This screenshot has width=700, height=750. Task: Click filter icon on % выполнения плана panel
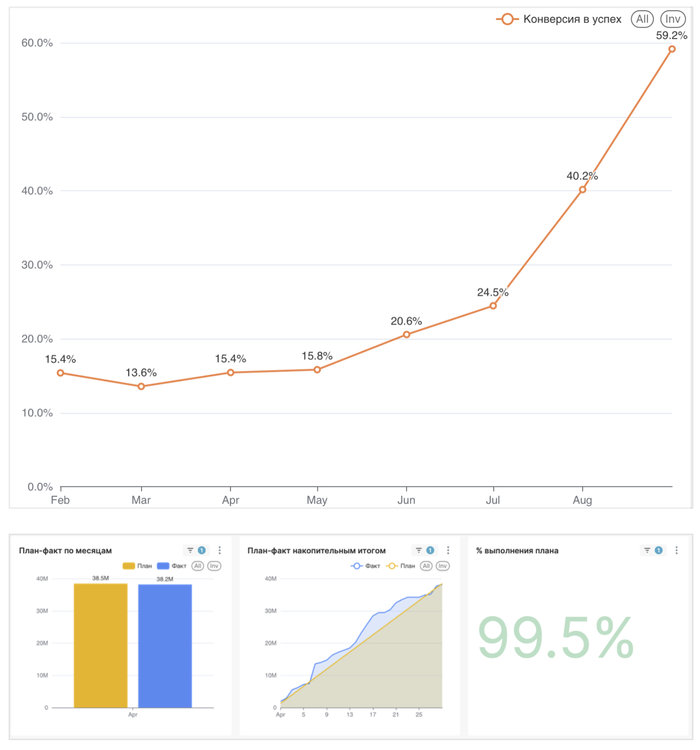pos(647,550)
